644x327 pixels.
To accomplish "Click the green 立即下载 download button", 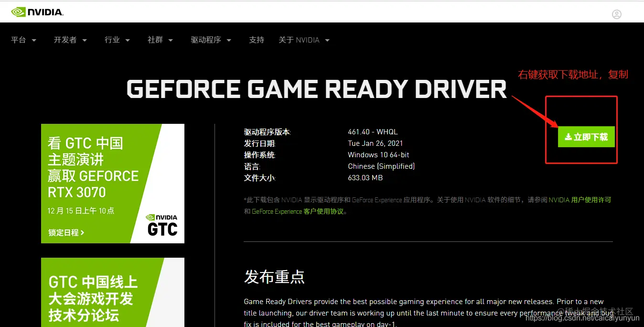I will tap(586, 137).
